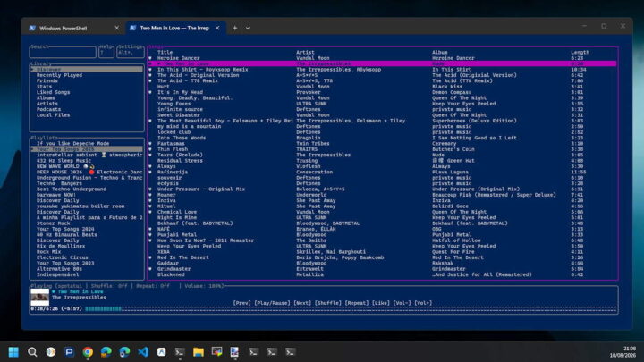Click heart icon beside Ritual
Viewport: 644px width, 362px height.
150,206
